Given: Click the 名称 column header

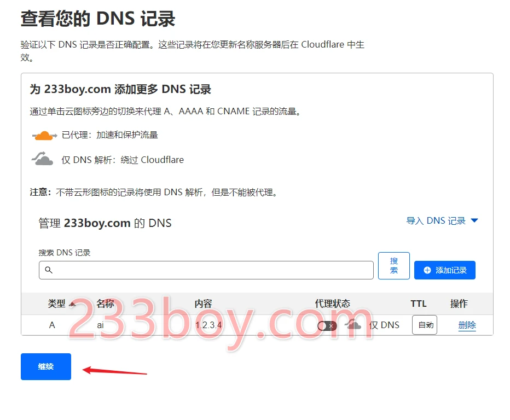Looking at the screenshot, I should tap(105, 304).
